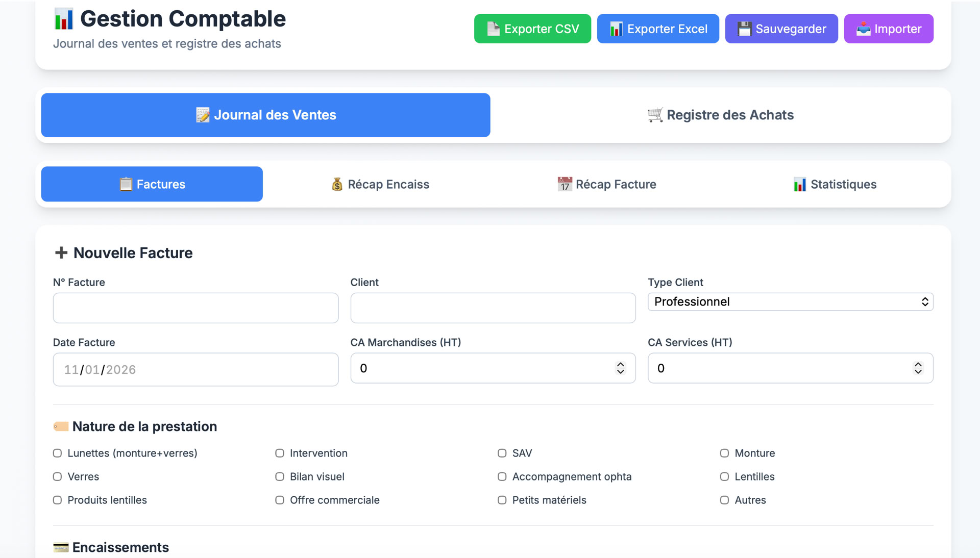
Task: Check the Lunettes (monture+verres) checkbox
Action: [x=58, y=453]
